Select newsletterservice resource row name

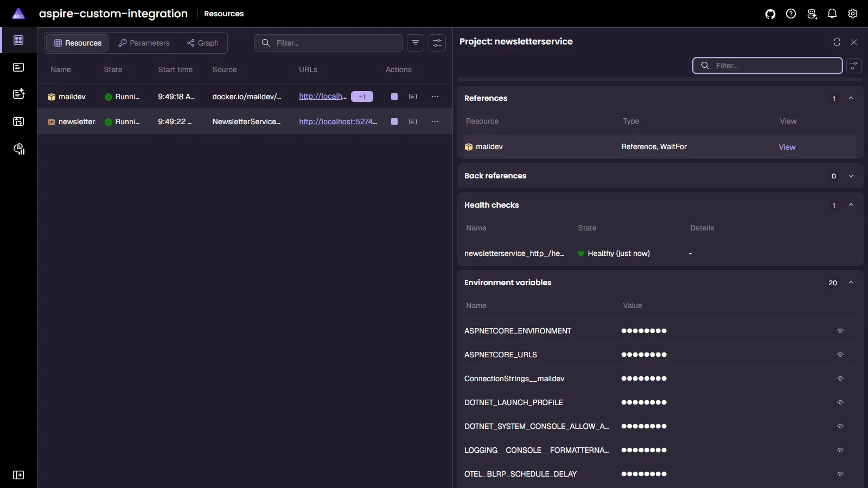coord(77,121)
